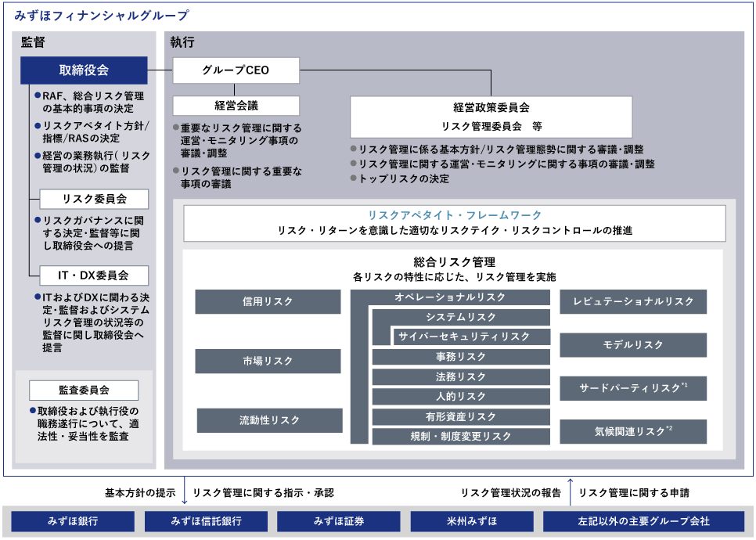
Task: Click the 執行 section label
Action: (182, 42)
